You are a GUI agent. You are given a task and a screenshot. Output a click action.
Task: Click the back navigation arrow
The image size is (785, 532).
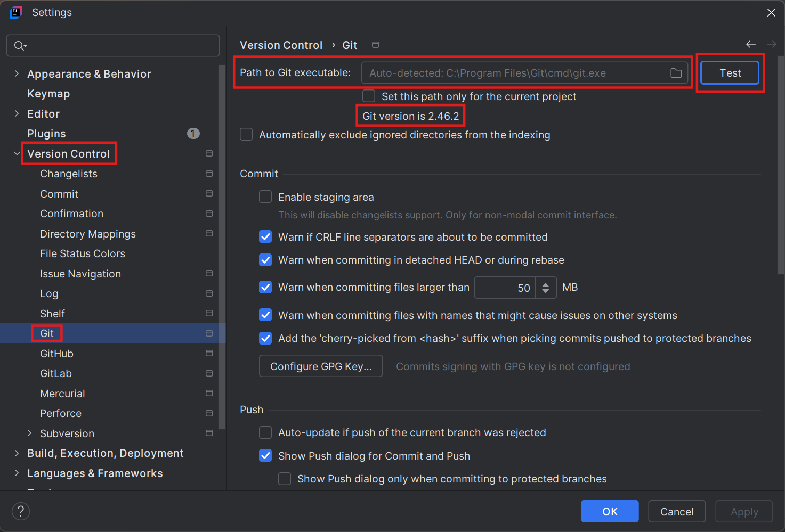tap(751, 45)
